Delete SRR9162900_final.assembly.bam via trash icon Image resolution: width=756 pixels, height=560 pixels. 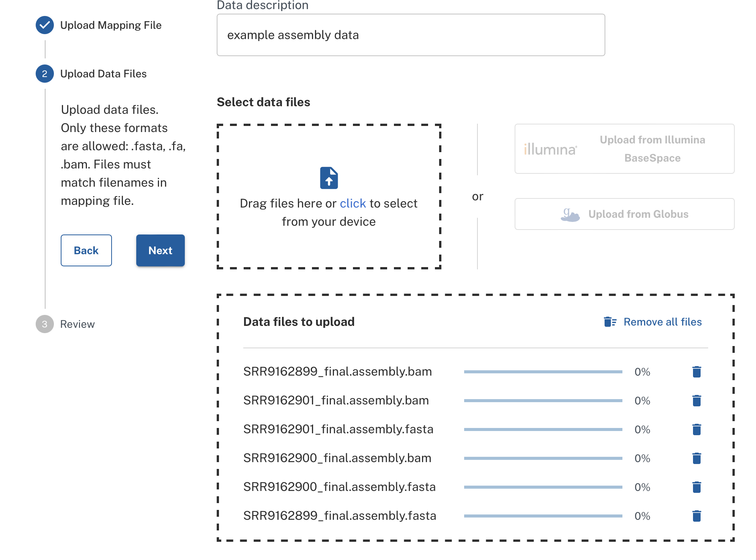pyautogui.click(x=696, y=458)
